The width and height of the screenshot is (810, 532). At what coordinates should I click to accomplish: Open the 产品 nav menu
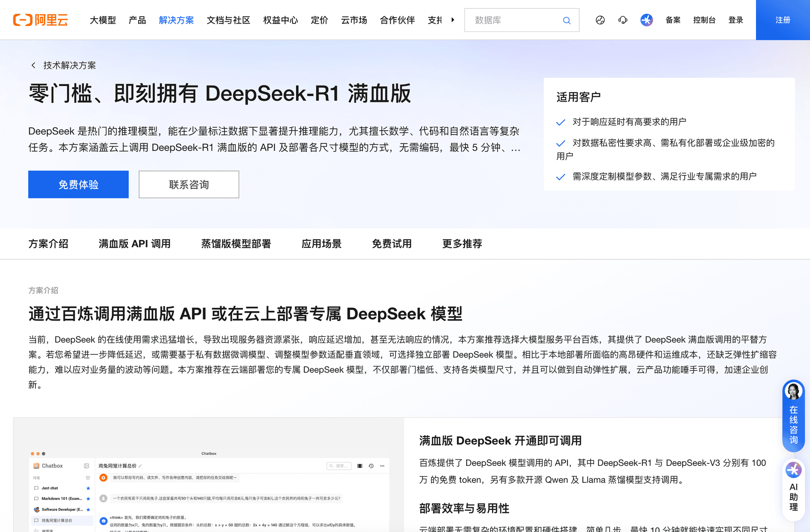coord(137,20)
